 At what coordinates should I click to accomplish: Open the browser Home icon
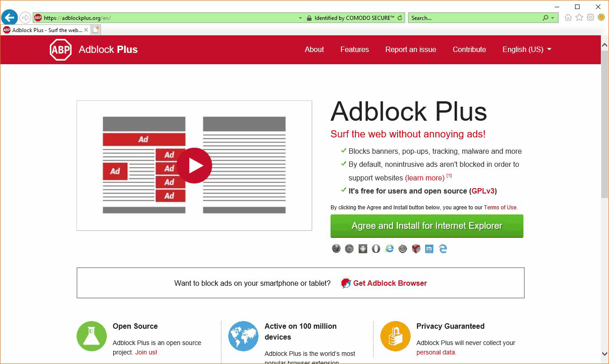click(x=568, y=18)
